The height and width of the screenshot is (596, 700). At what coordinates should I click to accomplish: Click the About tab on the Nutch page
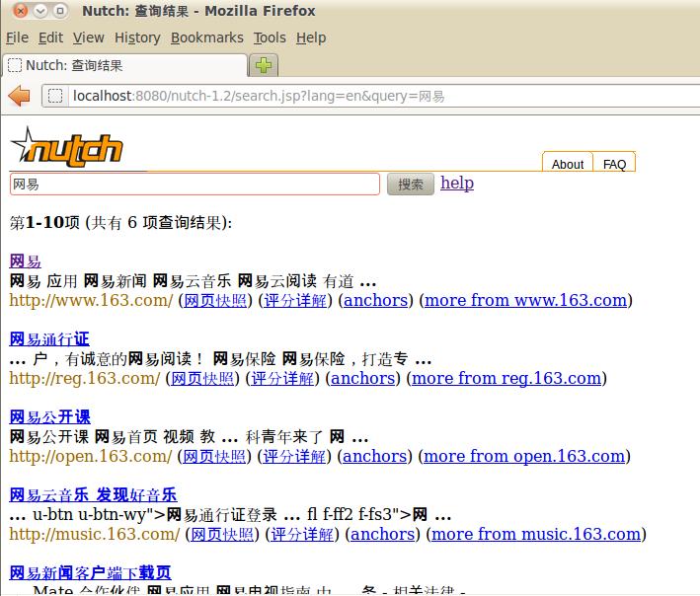click(568, 164)
